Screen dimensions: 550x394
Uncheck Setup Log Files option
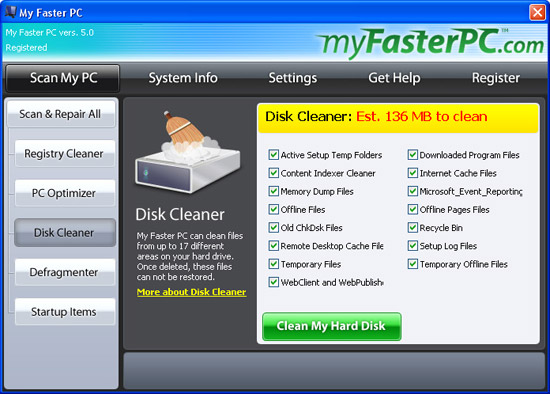tap(412, 246)
